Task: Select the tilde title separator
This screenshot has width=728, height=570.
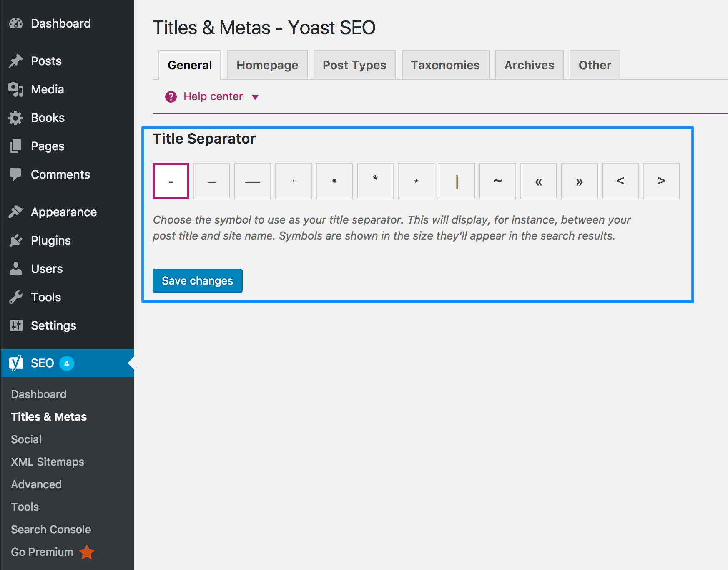Action: [x=498, y=181]
